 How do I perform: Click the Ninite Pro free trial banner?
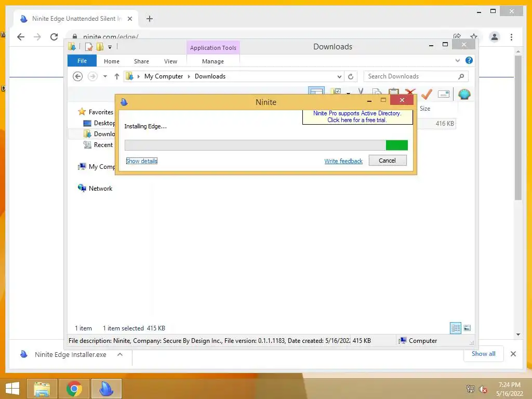point(357,117)
